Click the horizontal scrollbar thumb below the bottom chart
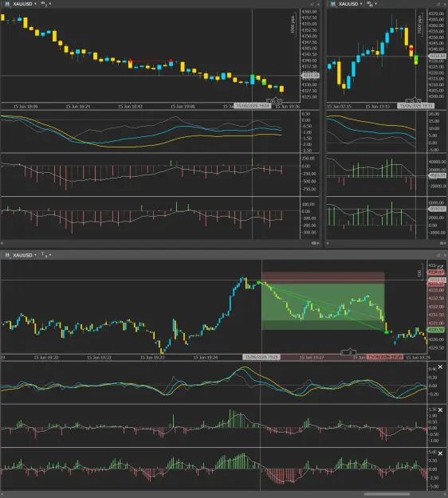Screen dimensions: 448x498 click(387, 494)
